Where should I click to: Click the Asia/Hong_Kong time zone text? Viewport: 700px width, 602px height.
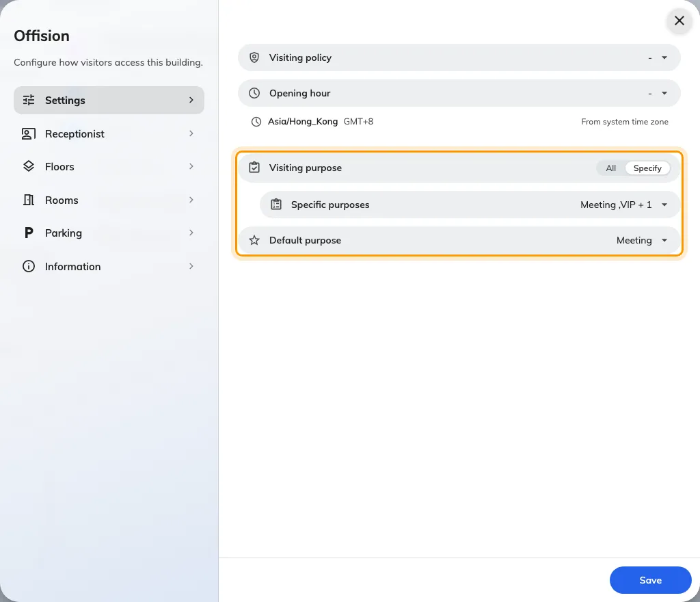tap(303, 122)
